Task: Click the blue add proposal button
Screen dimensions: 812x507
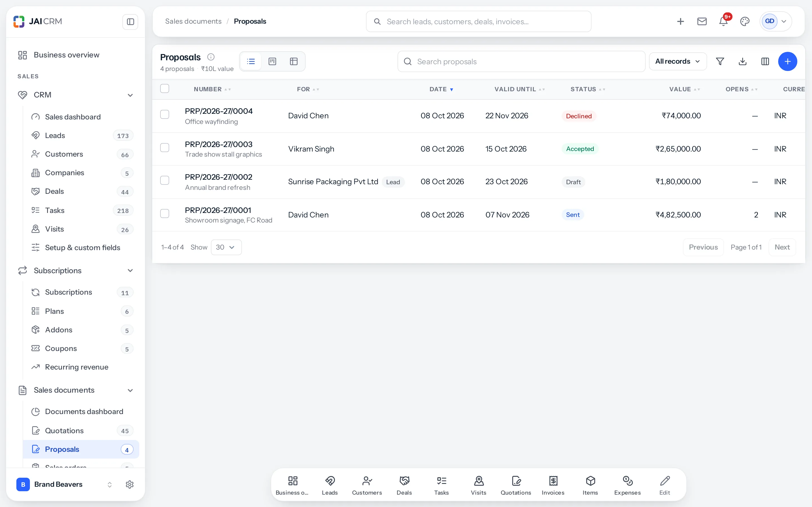Action: (787, 61)
